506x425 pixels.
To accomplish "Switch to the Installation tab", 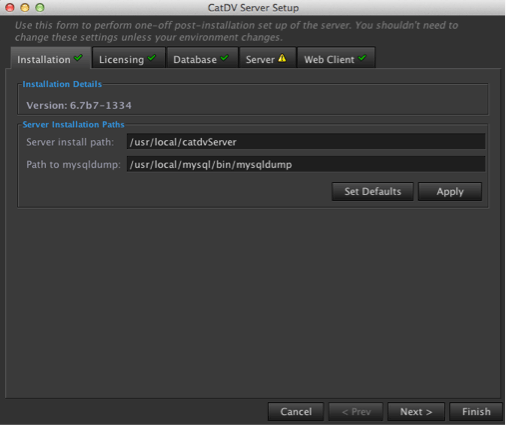I will click(x=51, y=59).
